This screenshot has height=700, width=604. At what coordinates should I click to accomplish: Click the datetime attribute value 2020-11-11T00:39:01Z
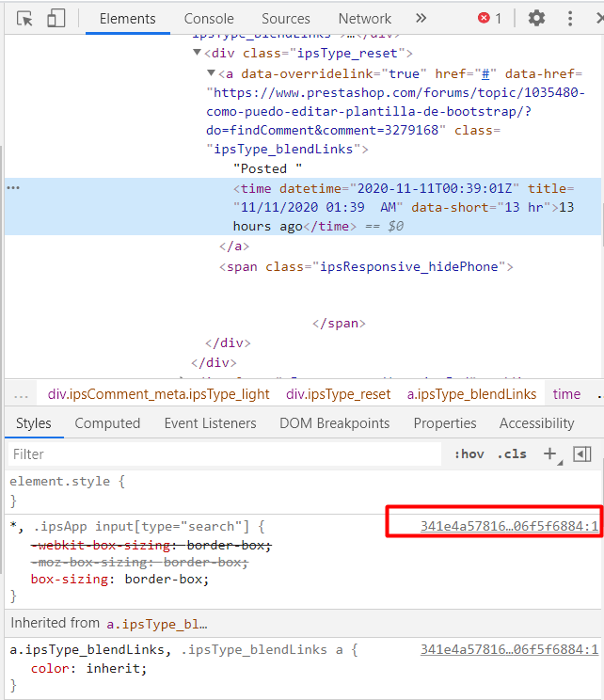[435, 188]
